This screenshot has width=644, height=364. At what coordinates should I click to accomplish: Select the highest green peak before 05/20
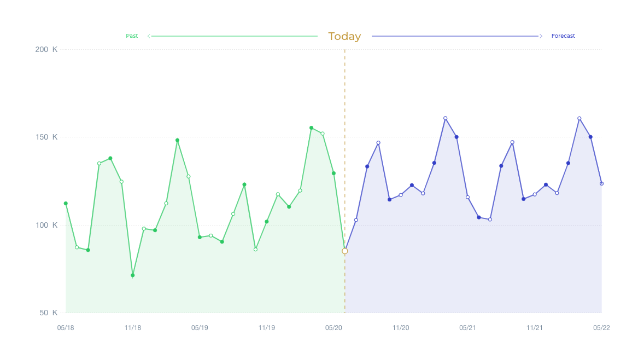[311, 128]
